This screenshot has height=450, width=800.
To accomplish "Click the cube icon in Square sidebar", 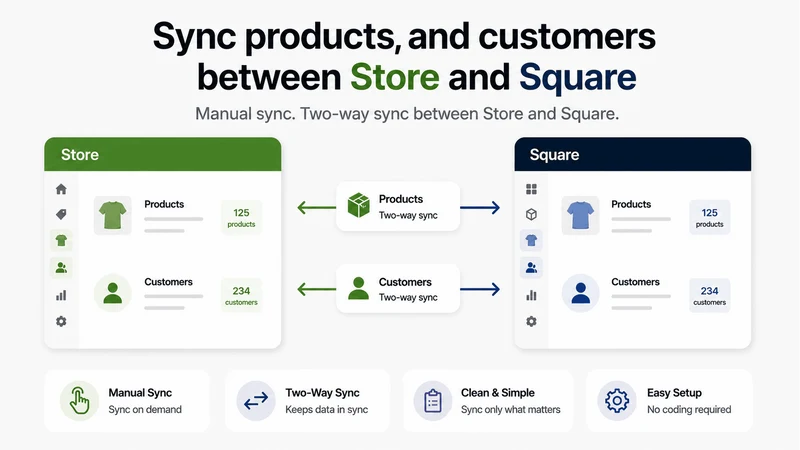I will (531, 214).
